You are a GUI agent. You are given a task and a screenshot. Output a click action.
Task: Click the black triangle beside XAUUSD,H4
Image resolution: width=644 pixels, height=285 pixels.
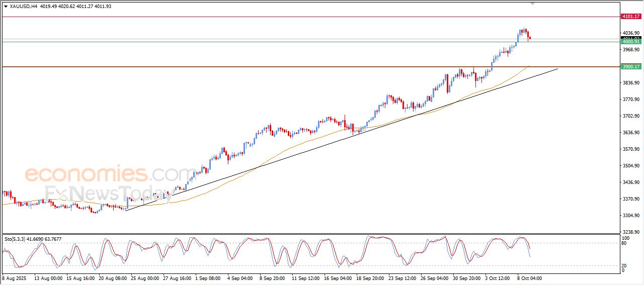(6, 7)
